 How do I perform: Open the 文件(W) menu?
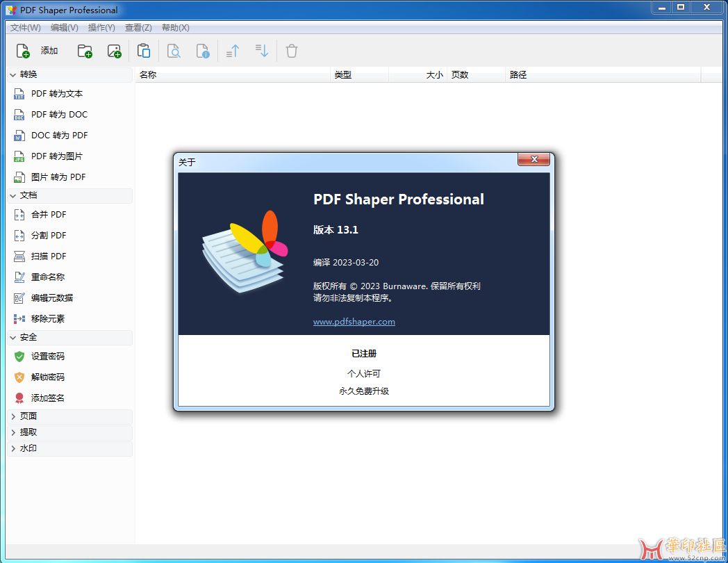pyautogui.click(x=26, y=27)
